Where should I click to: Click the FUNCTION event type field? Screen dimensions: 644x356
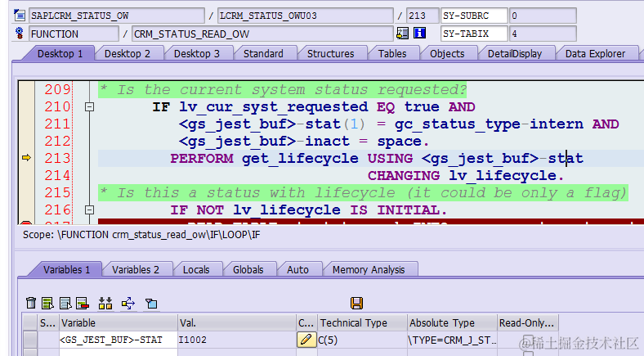pos(74,34)
